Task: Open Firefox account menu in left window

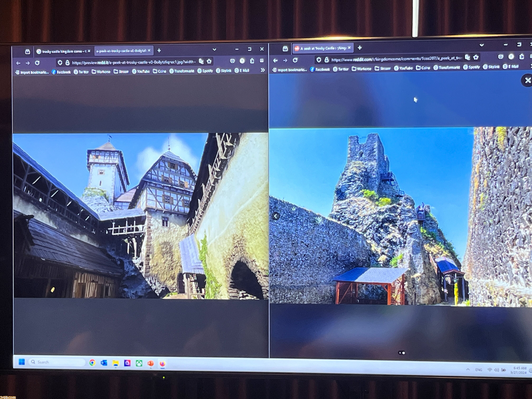Action: coord(242,61)
